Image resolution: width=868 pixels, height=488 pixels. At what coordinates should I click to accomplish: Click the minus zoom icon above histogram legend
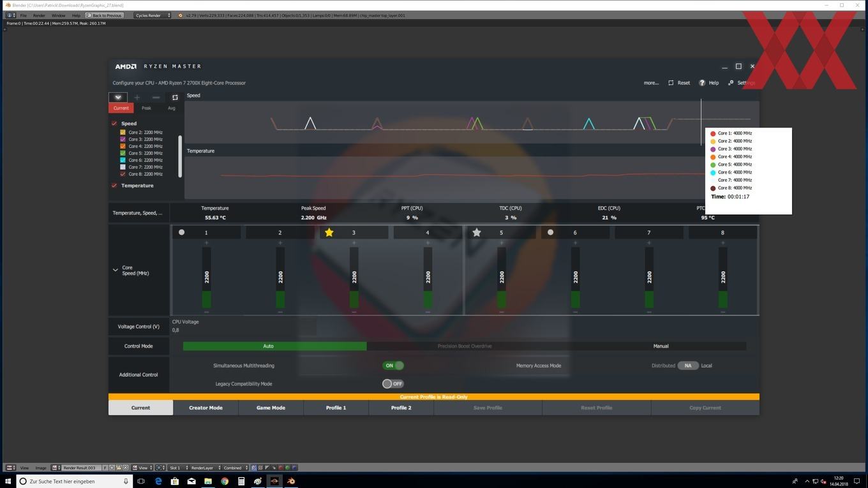pyautogui.click(x=156, y=98)
